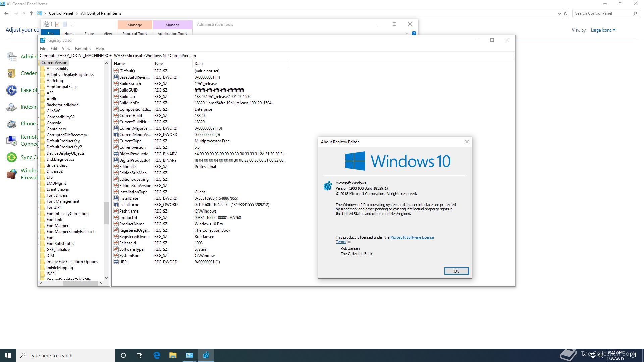Viewport: 644px width, 362px height.
Task: Select the BuildBranch value row
Action: (201, 83)
